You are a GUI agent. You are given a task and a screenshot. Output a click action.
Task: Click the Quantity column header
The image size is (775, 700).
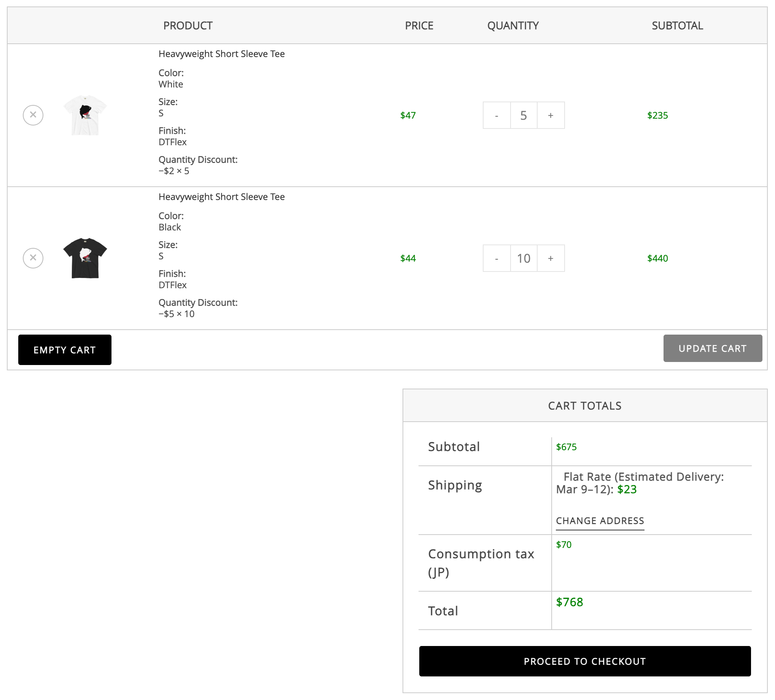click(513, 26)
